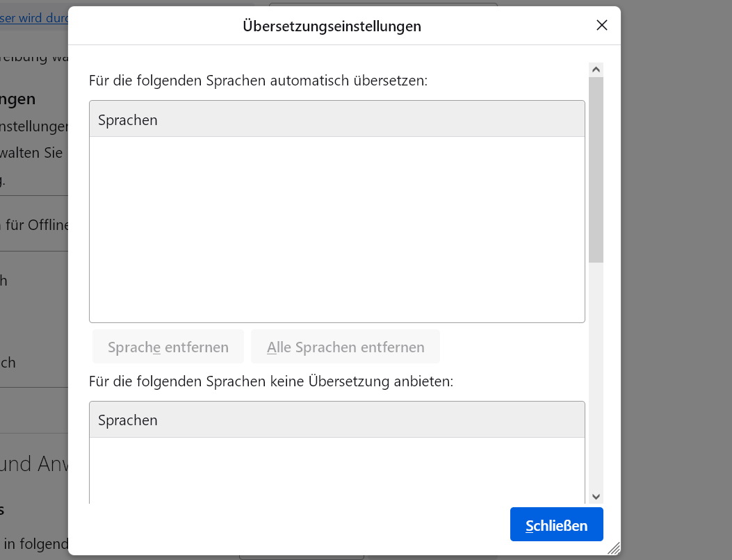Click inside the empty automatic translation language list
732x560 pixels.
pos(336,229)
